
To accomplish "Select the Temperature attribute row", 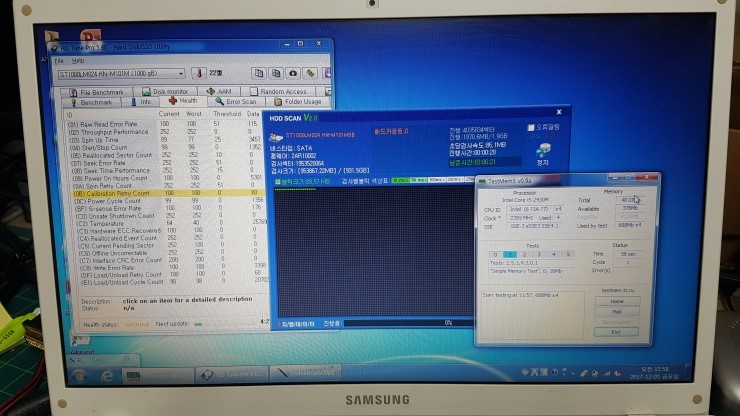I will pyautogui.click(x=170, y=223).
